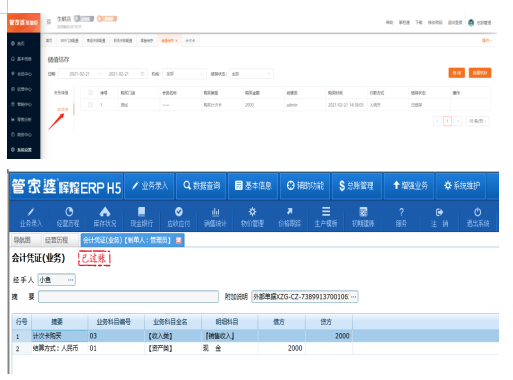Viewport: 513px width, 380px height.
Task: Open 总账管理 menu
Action: click(357, 186)
